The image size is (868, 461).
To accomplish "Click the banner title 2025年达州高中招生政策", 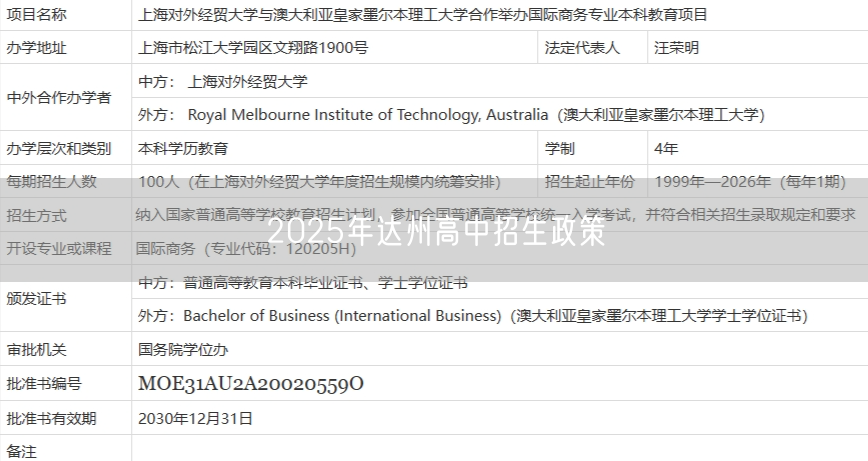I will 436,232.
